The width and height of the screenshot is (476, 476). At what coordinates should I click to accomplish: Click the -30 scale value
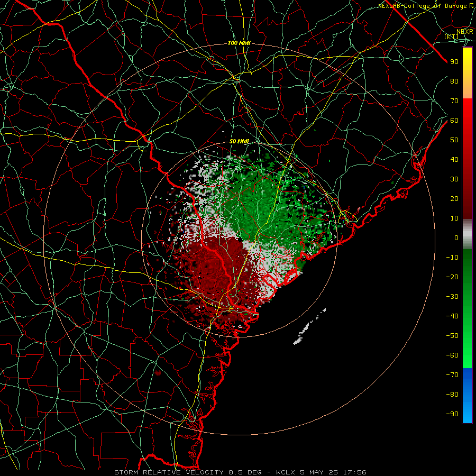(x=452, y=297)
